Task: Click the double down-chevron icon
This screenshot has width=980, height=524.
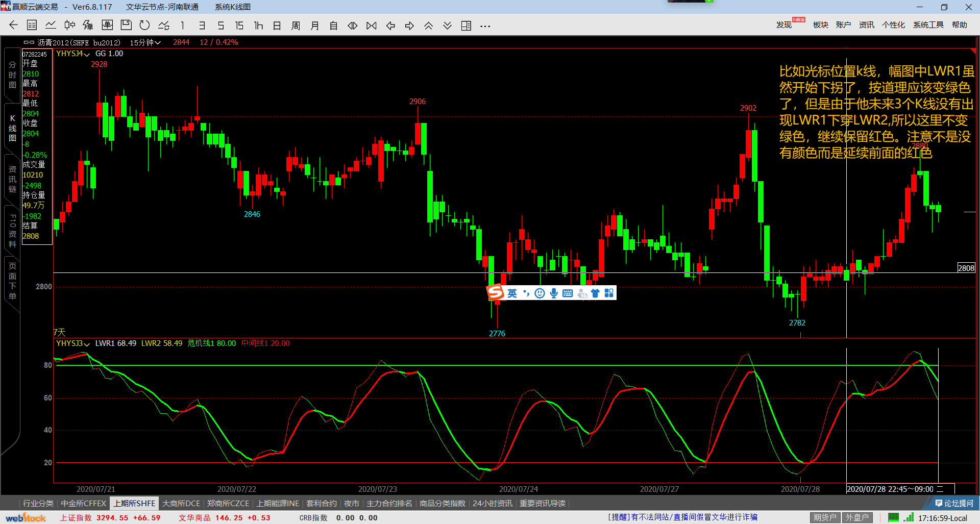Action: (x=447, y=26)
